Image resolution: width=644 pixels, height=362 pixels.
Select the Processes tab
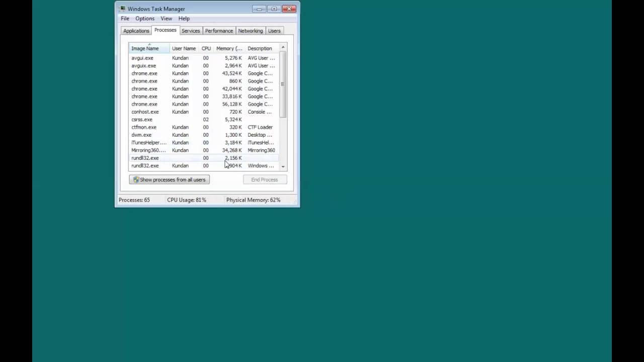tap(166, 30)
